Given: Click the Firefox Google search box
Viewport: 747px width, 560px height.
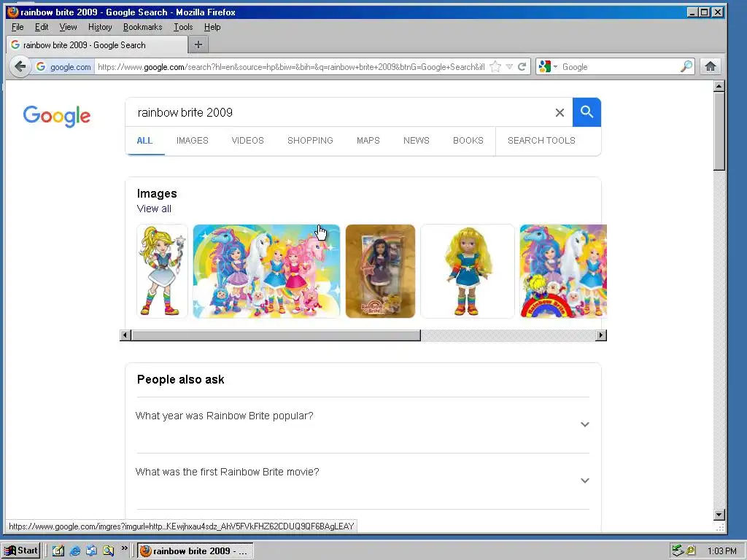Looking at the screenshot, I should [x=619, y=66].
